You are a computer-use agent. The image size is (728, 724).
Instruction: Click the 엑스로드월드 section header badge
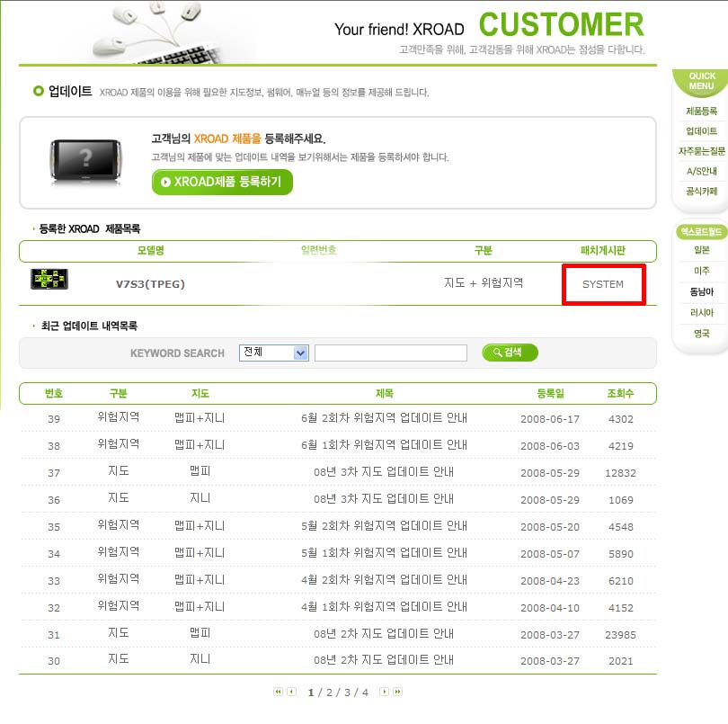[x=702, y=231]
